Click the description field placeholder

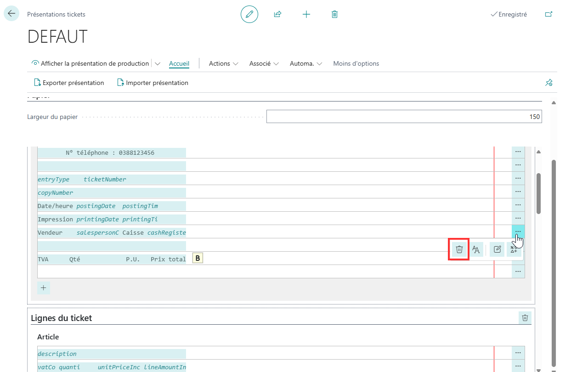point(57,354)
